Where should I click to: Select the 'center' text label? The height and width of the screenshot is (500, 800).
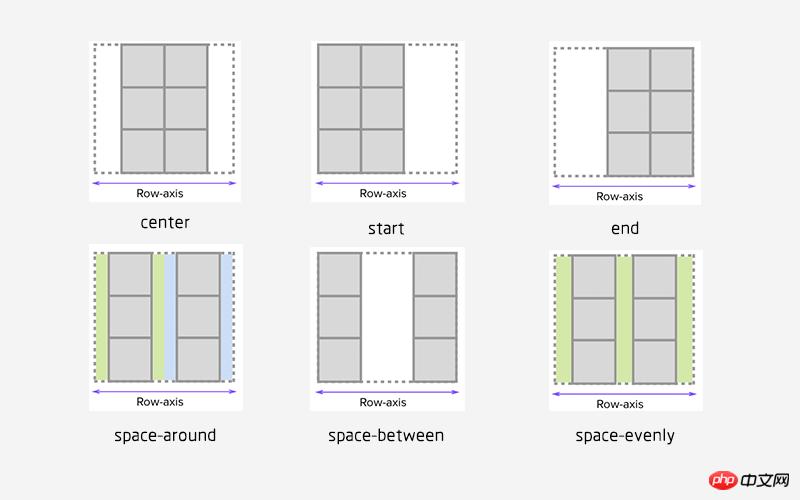point(165,222)
